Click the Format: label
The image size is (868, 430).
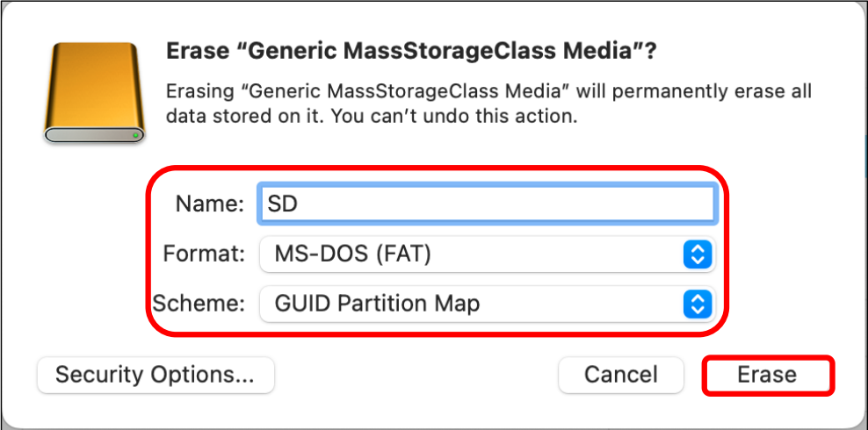pyautogui.click(x=204, y=254)
